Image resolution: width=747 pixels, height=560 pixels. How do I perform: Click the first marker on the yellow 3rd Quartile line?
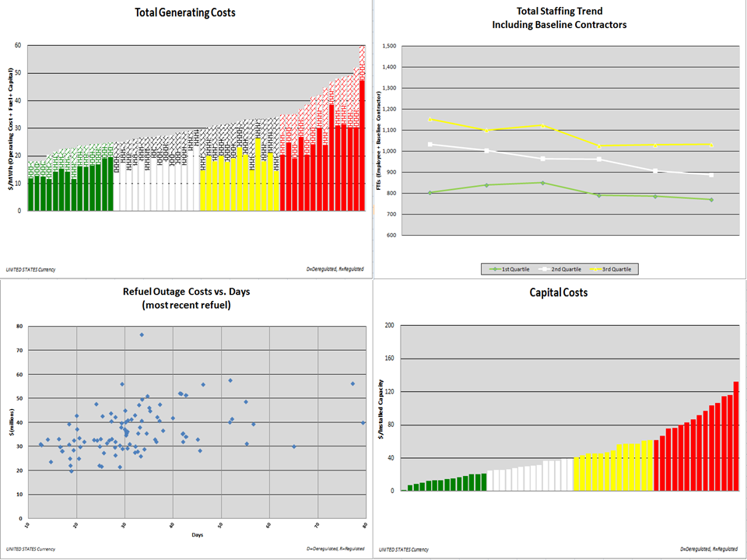tap(430, 119)
